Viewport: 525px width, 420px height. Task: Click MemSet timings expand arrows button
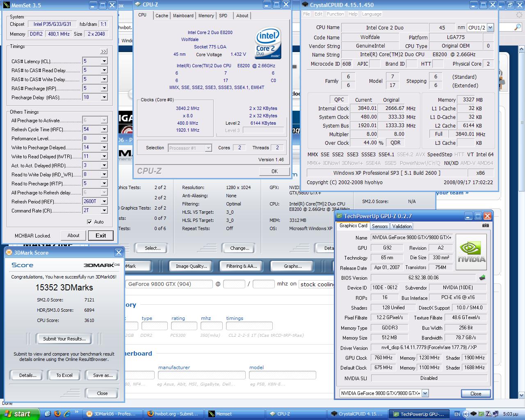point(104,51)
